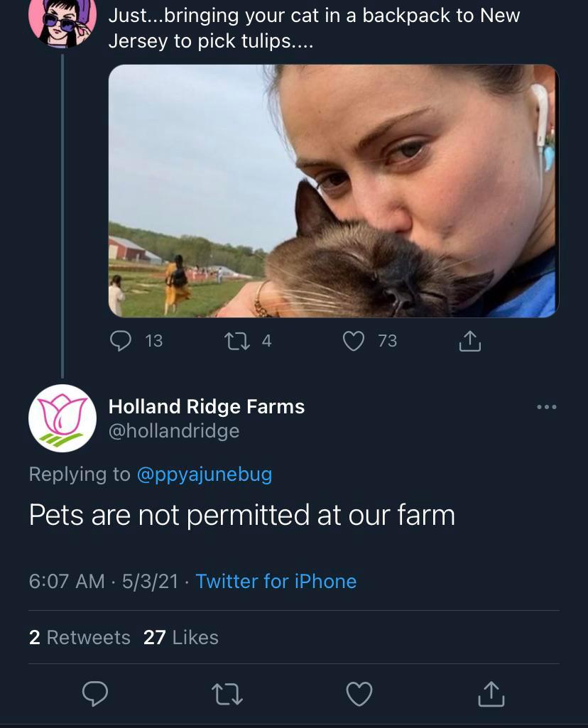Image resolution: width=588 pixels, height=728 pixels.
Task: Open the cat photo attachment
Action: point(333,191)
